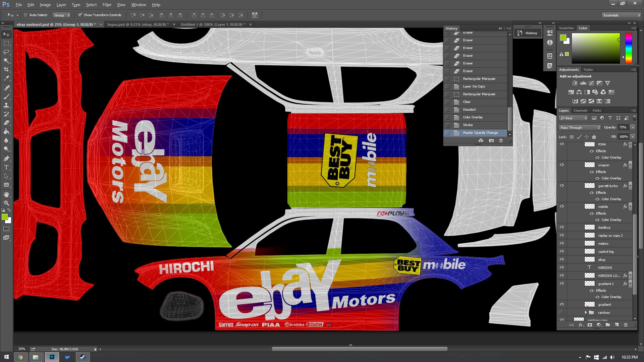Switch to the Channels tab

pos(580,110)
